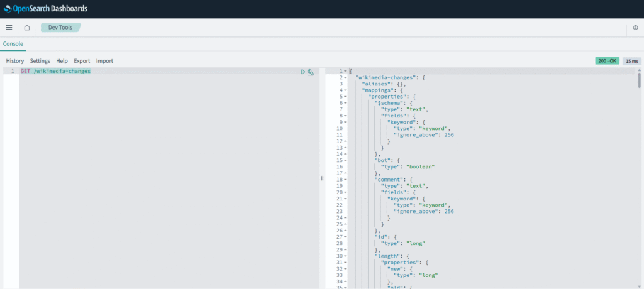Collapse the root brace fold on line 1

click(345, 71)
